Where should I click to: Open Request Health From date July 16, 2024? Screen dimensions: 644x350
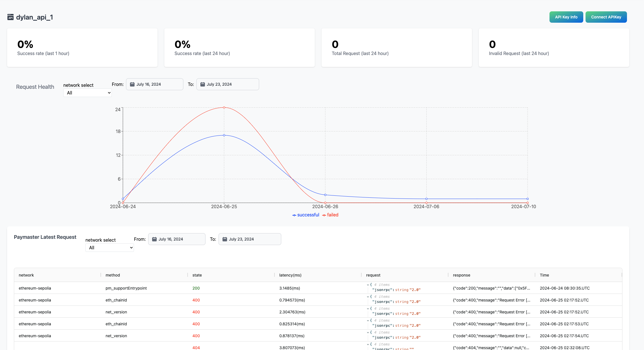(x=155, y=84)
